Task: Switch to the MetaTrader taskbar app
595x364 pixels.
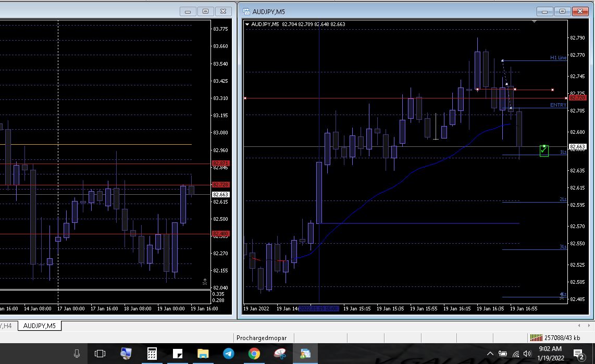Action: (305, 354)
